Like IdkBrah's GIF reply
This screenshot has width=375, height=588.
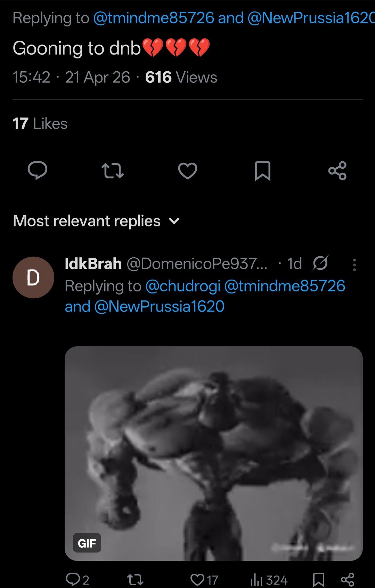[x=204, y=580]
